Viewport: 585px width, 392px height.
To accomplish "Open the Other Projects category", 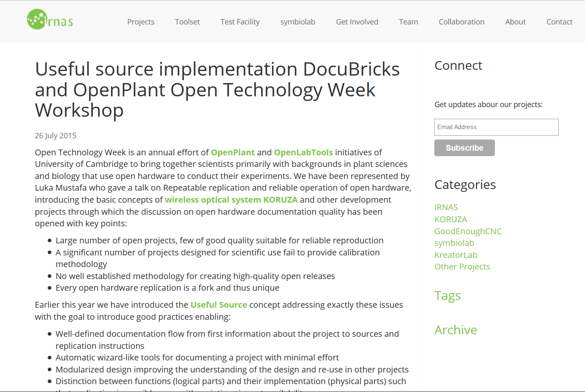I will coord(462,267).
